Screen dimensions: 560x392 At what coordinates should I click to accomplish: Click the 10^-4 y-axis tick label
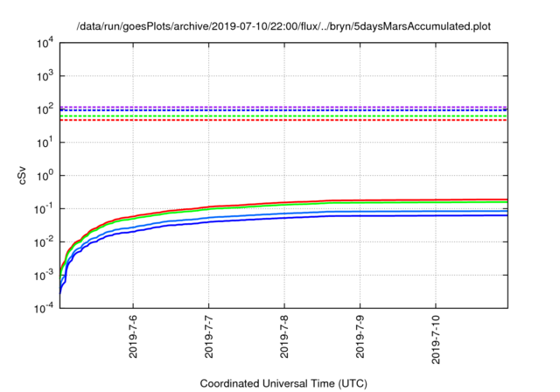[x=44, y=309]
